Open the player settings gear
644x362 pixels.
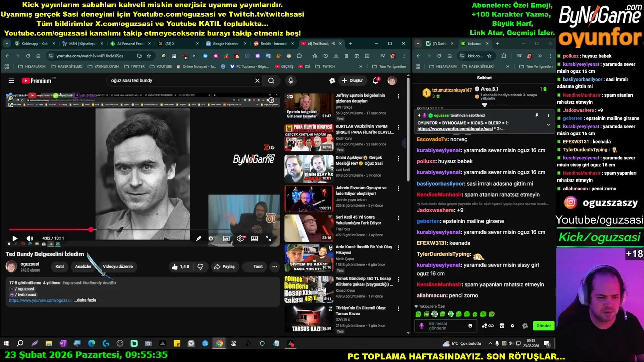tap(240, 239)
